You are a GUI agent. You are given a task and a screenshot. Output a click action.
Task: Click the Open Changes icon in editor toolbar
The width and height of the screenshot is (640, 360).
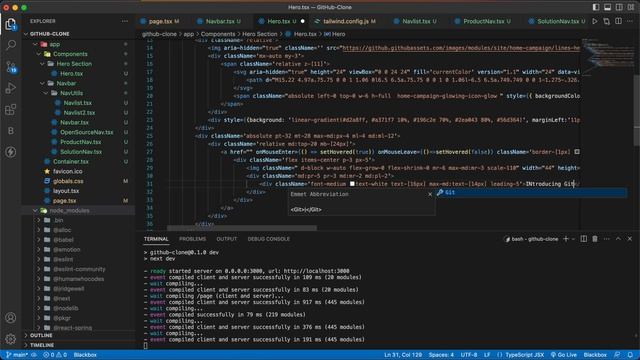[x=607, y=21]
